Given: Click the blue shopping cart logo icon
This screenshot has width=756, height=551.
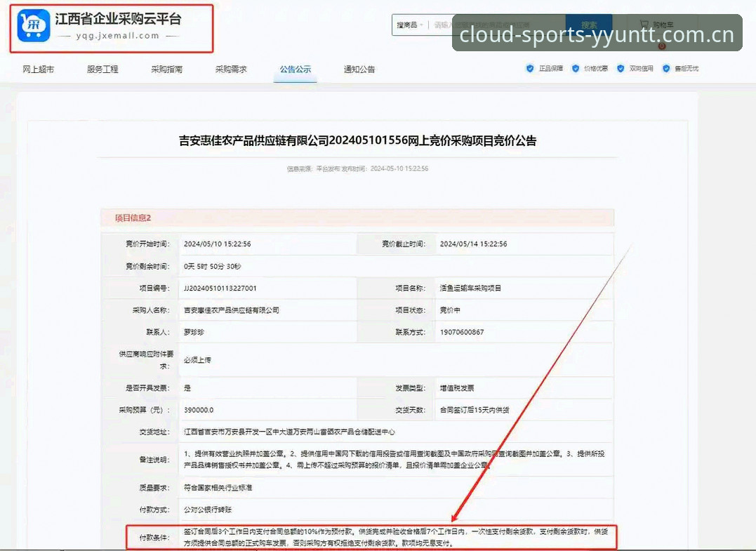Looking at the screenshot, I should pos(33,25).
